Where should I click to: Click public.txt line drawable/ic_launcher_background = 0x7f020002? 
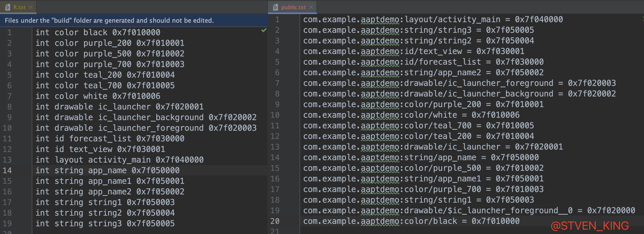coord(460,94)
